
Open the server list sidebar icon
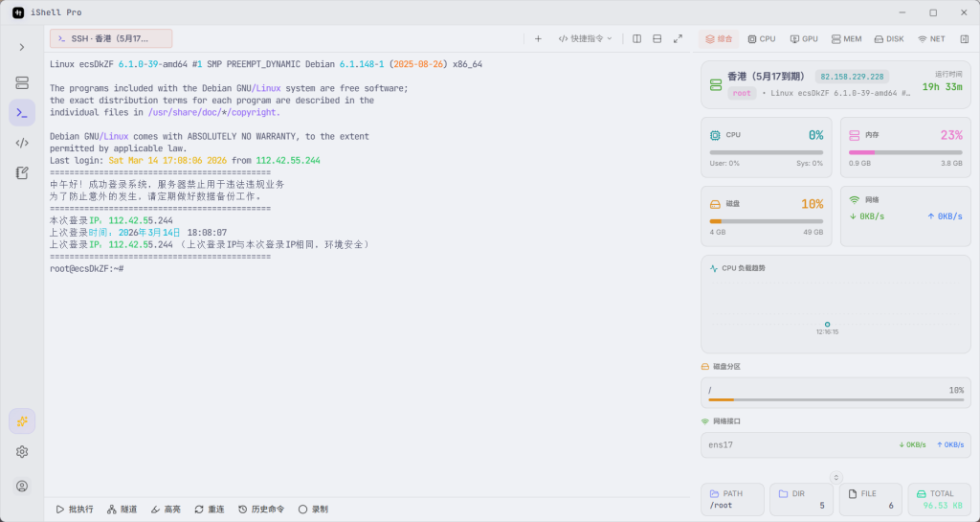(22, 83)
